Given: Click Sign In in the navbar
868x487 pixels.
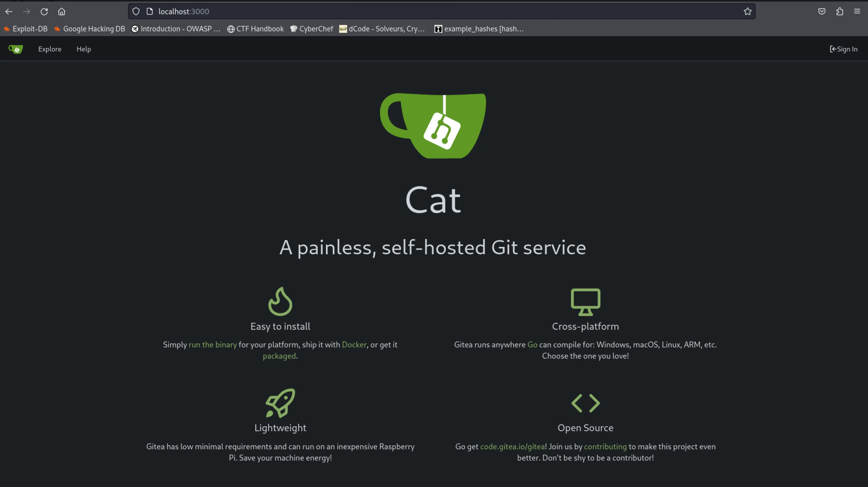Looking at the screenshot, I should pyautogui.click(x=844, y=49).
